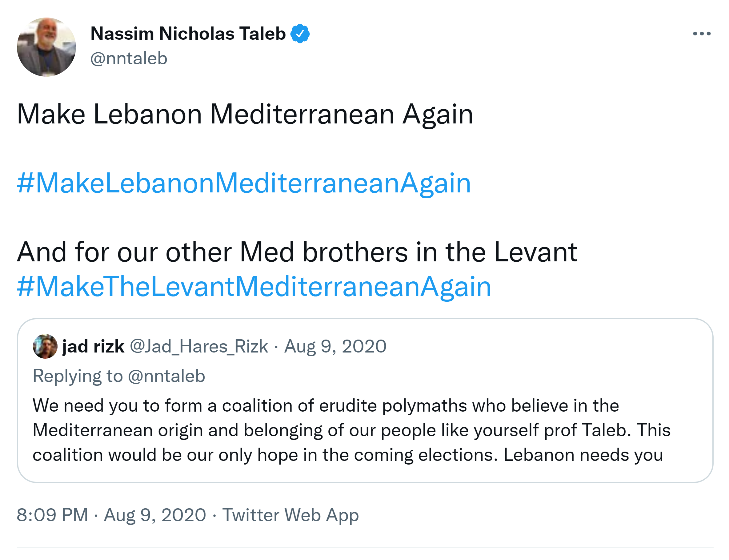The height and width of the screenshot is (560, 729).
Task: Click the @Jad_Hares_Rizk handle
Action: tap(198, 346)
